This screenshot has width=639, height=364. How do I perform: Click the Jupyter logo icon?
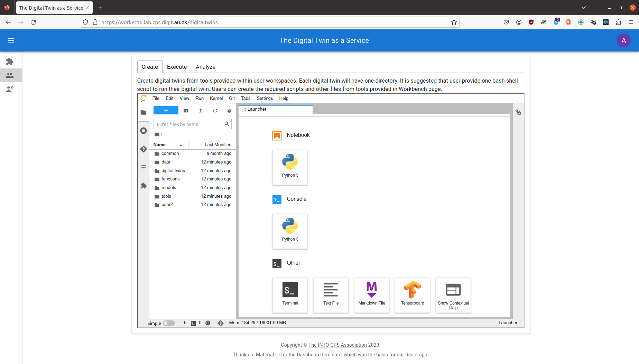coord(143,98)
